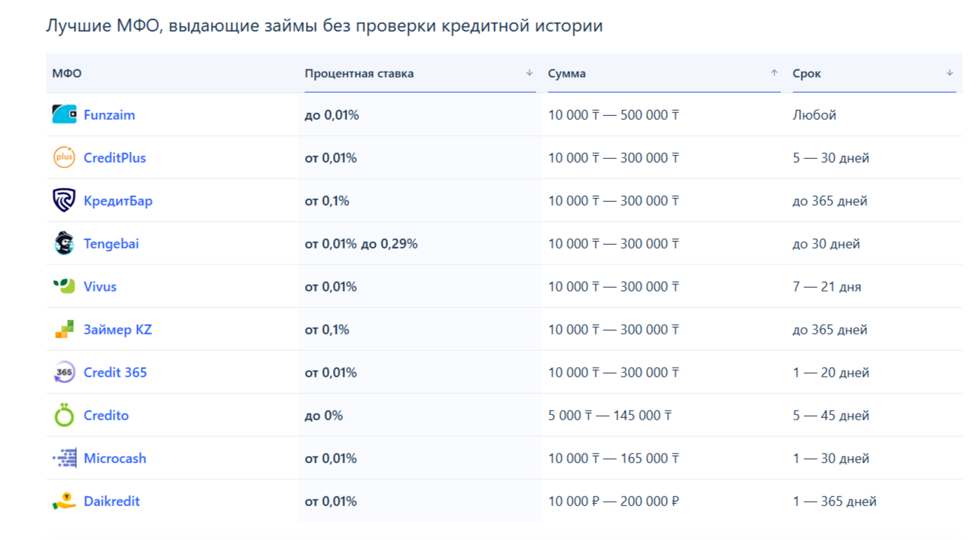
Task: Click the '5 — 30 дней' term cell
Action: point(831,158)
